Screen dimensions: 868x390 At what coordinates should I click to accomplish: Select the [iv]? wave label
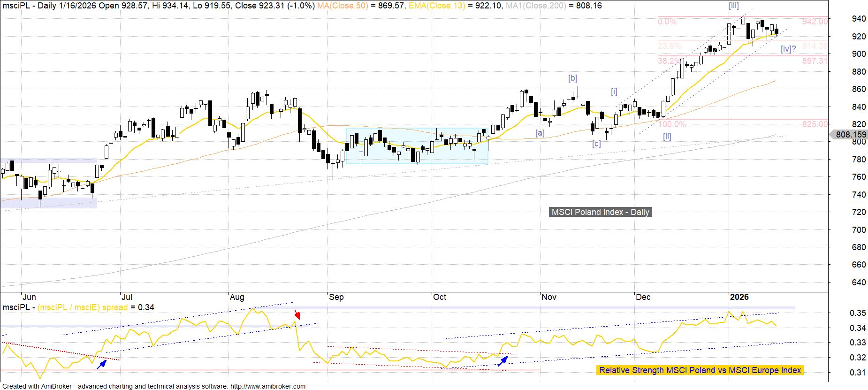[x=788, y=49]
